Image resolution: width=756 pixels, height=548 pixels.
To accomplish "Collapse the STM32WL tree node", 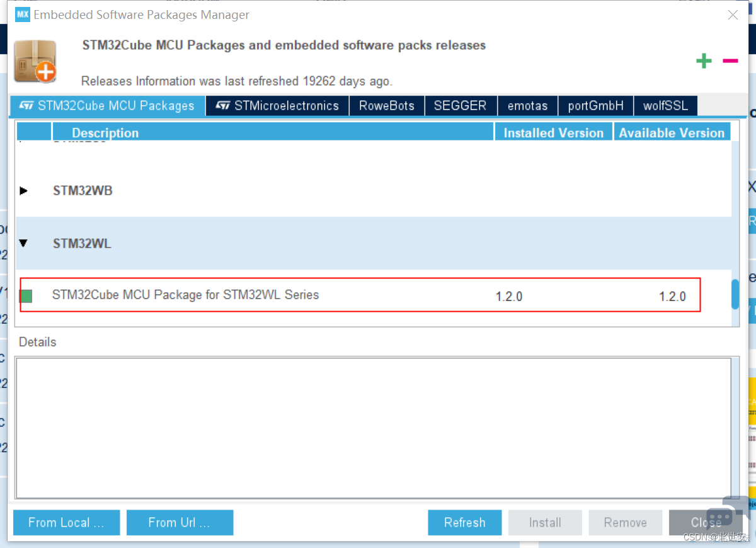I will [24, 243].
